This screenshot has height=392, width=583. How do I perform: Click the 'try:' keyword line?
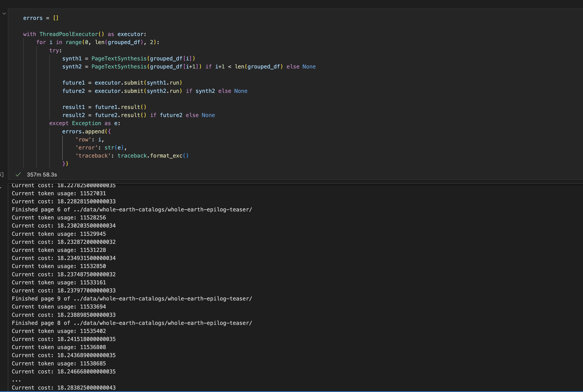55,50
